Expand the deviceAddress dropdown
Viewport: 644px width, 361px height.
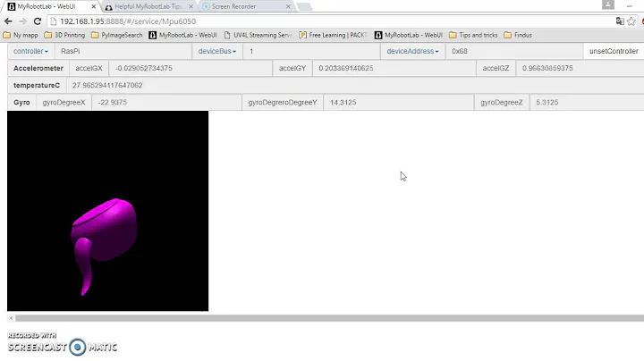[x=412, y=51]
